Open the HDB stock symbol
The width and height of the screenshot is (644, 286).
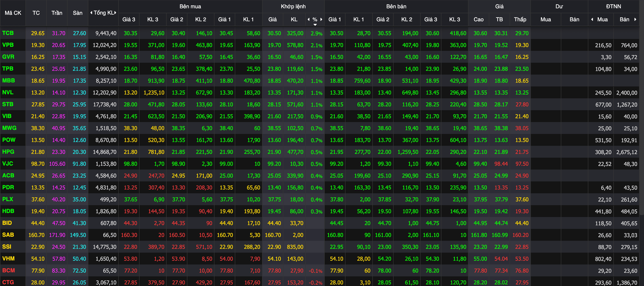[8, 211]
